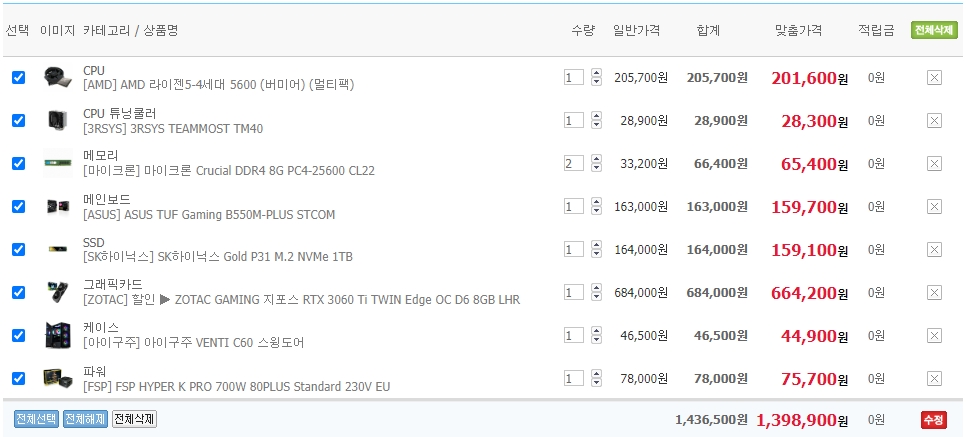Open the FSP HYPER K PRO thumbnail
The image size is (966, 437).
(x=58, y=378)
